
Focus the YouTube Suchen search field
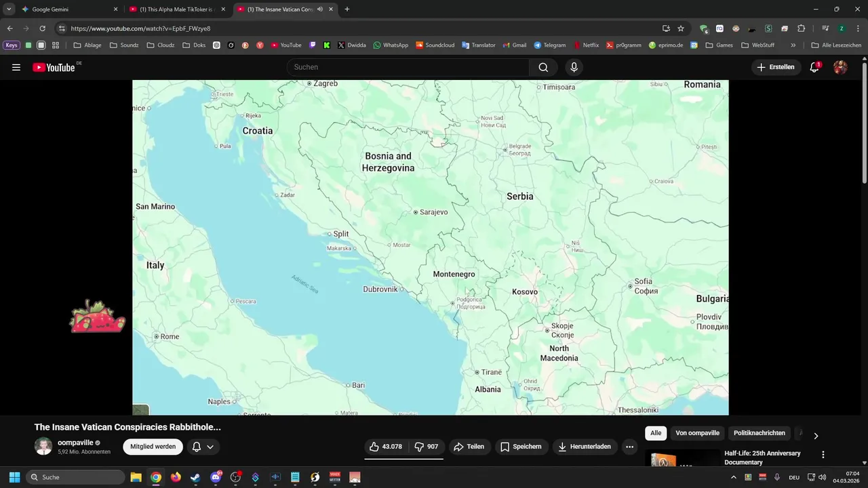pyautogui.click(x=408, y=67)
